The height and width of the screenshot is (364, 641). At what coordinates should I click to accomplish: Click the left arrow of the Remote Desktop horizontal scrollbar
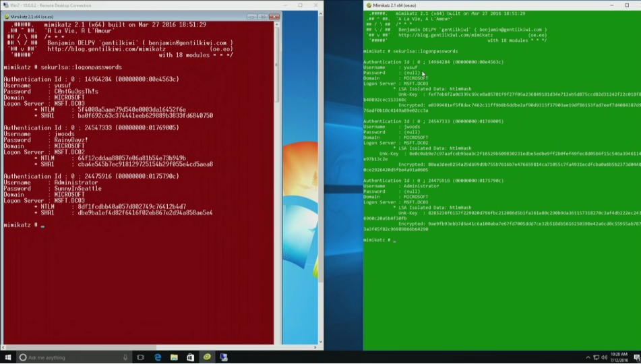[3, 347]
